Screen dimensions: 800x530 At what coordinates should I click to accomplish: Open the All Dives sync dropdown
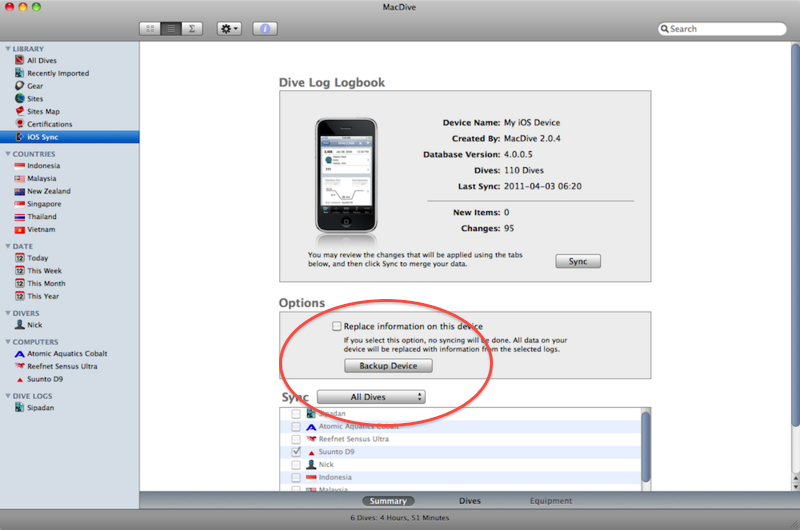[x=371, y=397]
